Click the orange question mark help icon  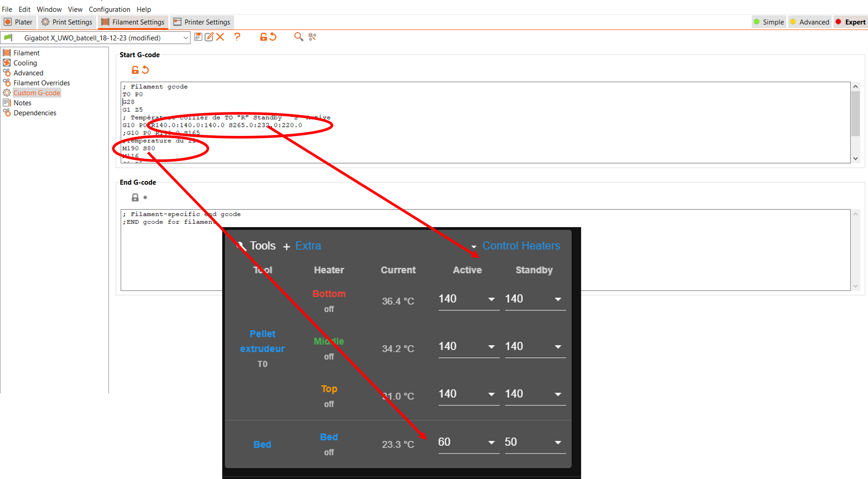click(x=237, y=37)
